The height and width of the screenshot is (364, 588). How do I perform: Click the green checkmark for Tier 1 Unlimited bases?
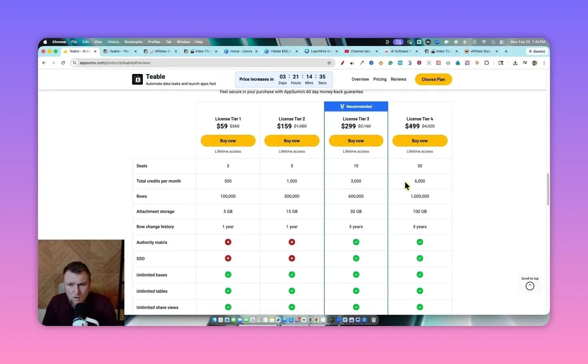[x=228, y=274]
